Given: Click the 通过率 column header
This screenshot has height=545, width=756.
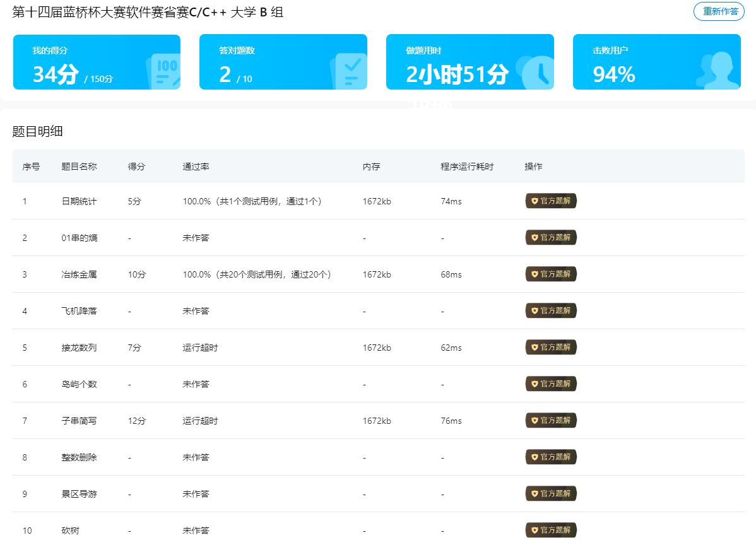Looking at the screenshot, I should (196, 167).
